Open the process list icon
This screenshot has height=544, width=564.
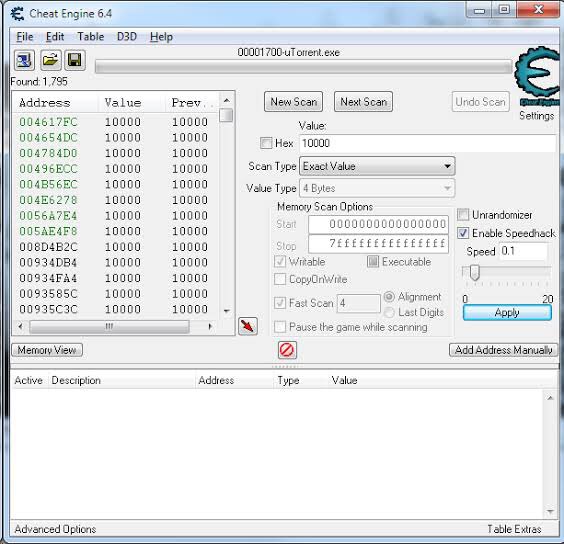[24, 60]
